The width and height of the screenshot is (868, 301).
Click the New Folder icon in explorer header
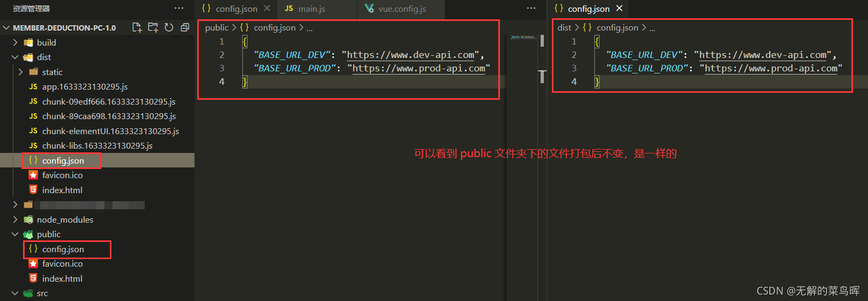[x=153, y=27]
